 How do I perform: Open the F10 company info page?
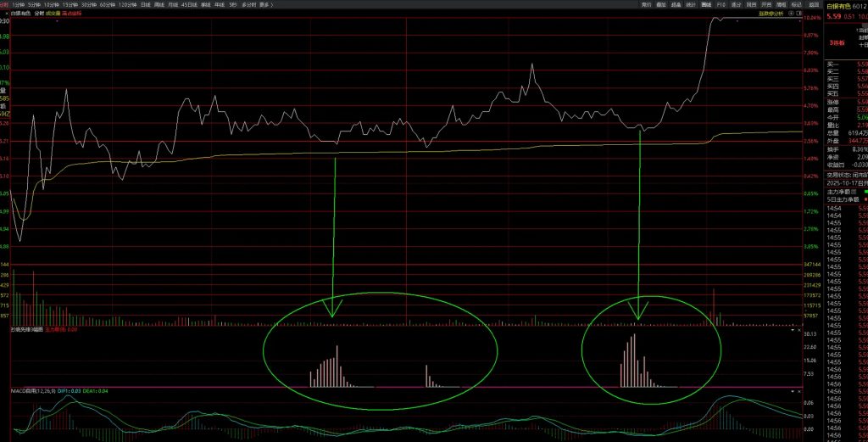[721, 4]
